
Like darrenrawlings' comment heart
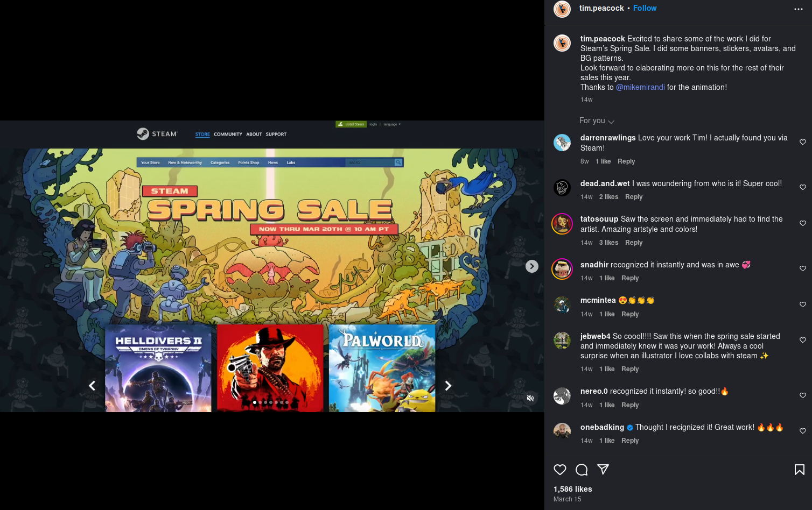point(803,142)
